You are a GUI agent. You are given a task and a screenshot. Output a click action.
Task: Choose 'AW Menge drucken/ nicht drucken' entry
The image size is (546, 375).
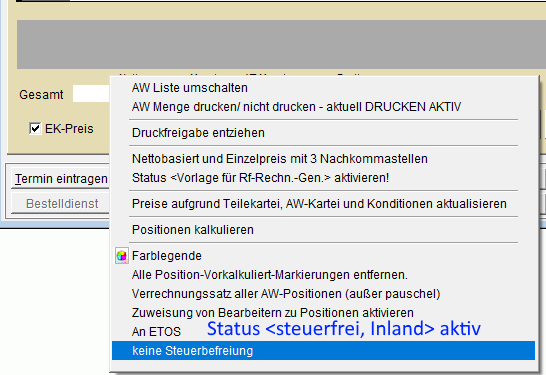(x=323, y=107)
